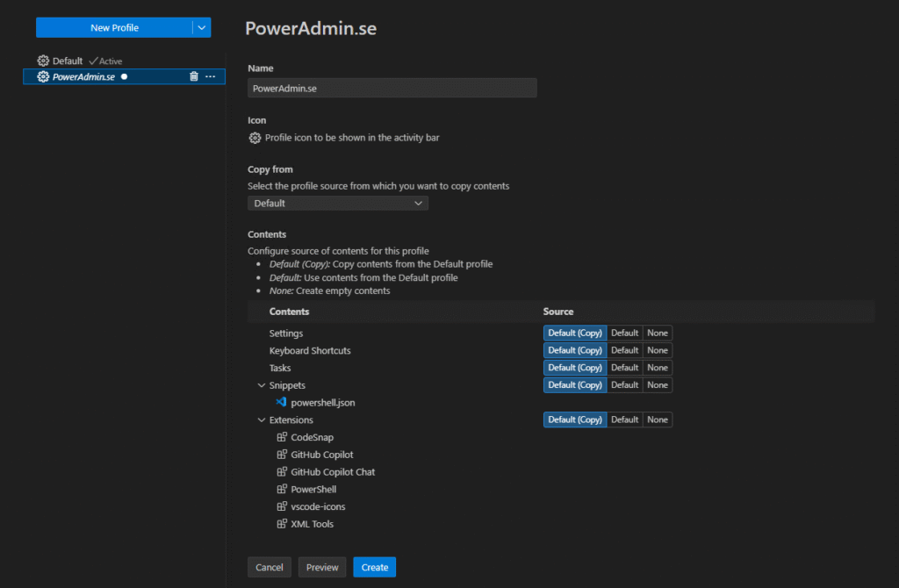
Task: Set Snippets source to Default
Action: [x=624, y=385]
